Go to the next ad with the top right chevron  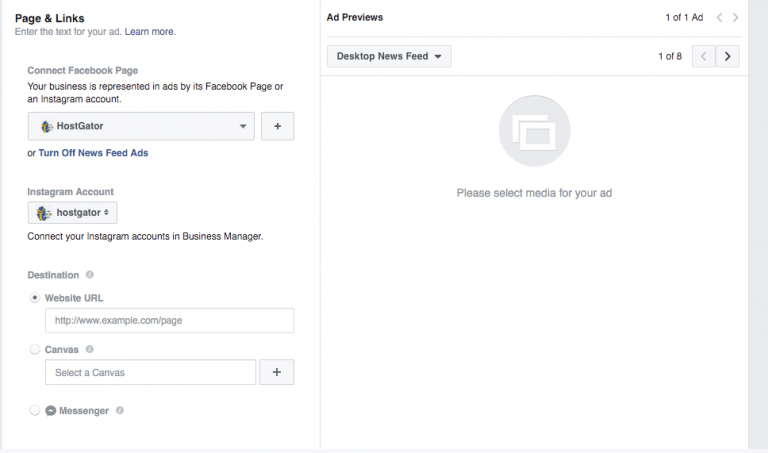click(735, 18)
